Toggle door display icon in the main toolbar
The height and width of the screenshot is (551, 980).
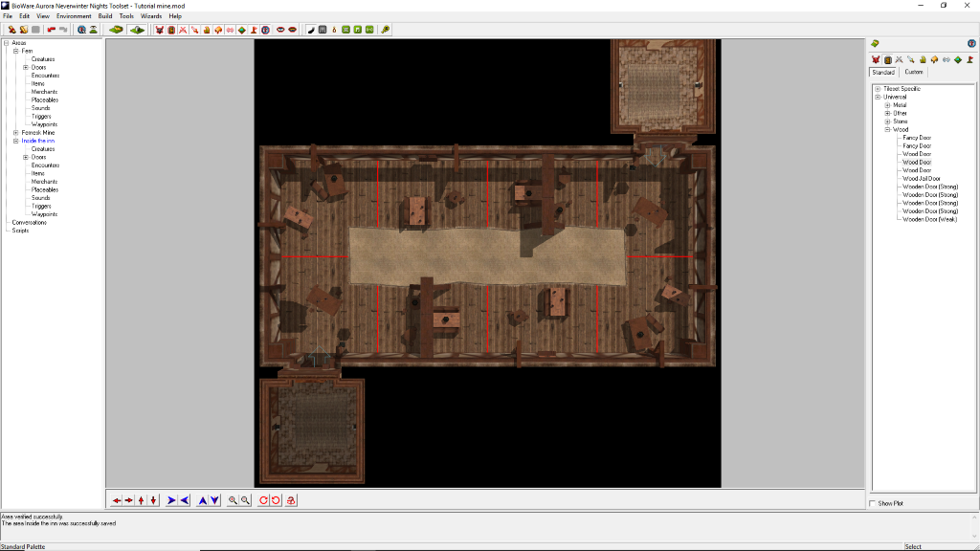[x=171, y=30]
